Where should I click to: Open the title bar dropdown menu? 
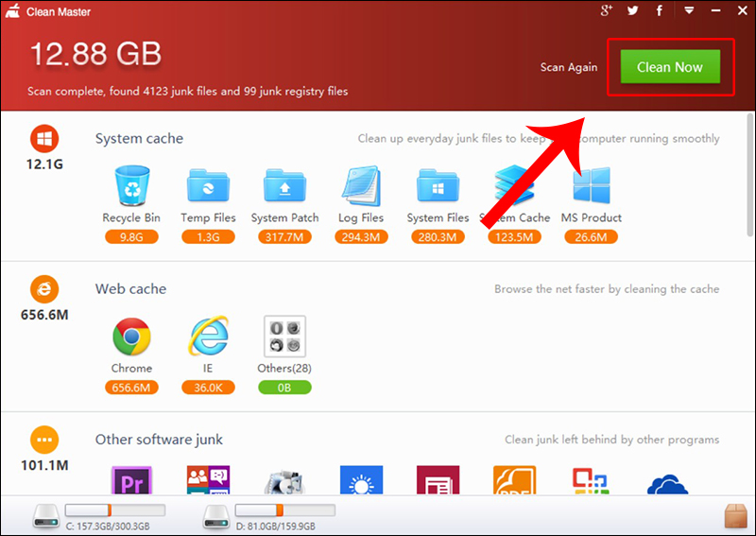click(689, 10)
